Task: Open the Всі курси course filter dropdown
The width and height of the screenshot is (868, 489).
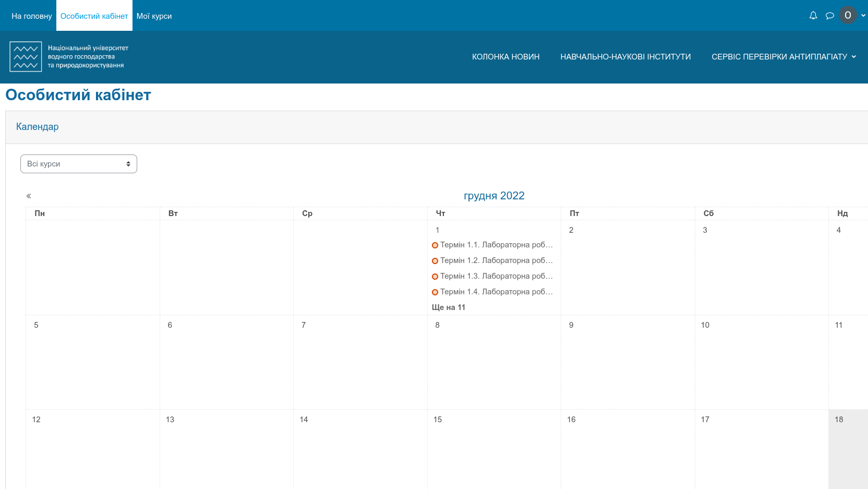Action: (79, 164)
